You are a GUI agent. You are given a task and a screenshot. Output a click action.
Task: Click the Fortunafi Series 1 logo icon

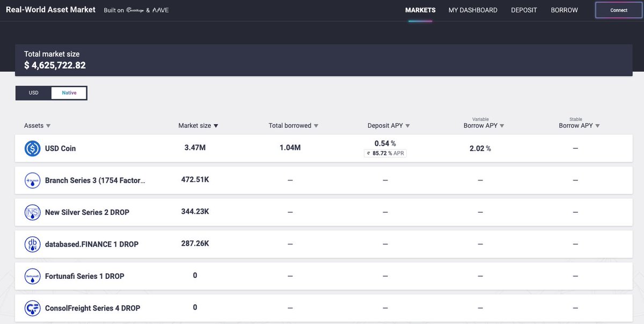point(33,276)
